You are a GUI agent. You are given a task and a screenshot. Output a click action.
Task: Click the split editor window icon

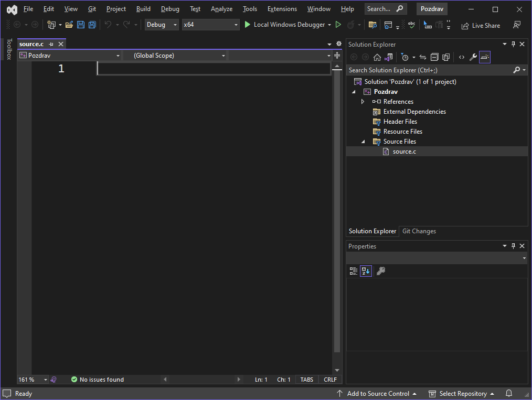[x=337, y=55]
